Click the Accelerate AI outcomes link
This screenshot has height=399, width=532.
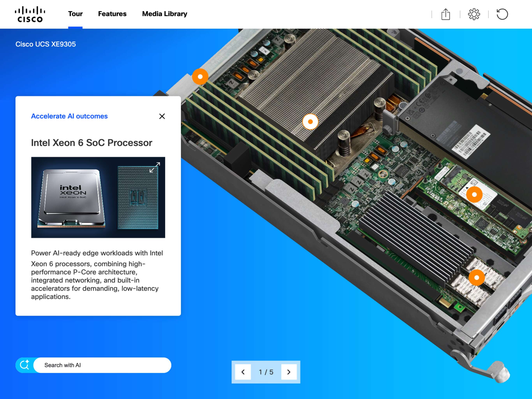click(69, 116)
